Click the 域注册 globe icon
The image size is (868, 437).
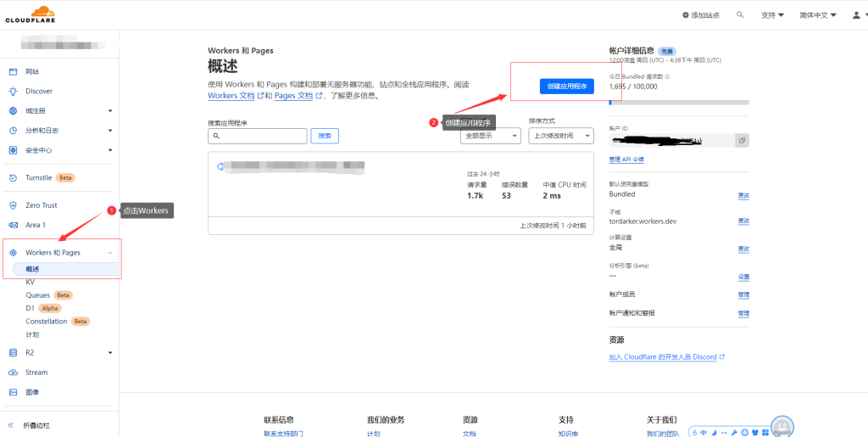(x=14, y=111)
